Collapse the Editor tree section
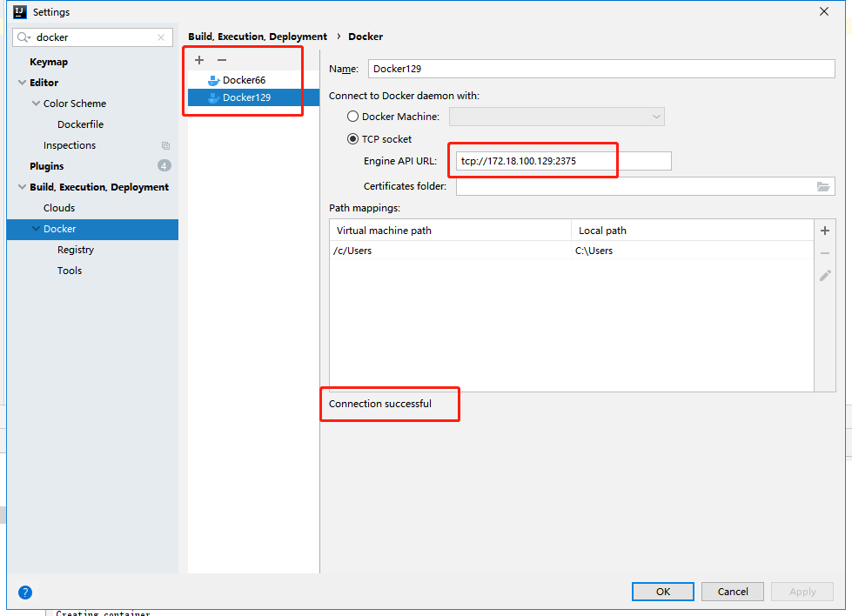The height and width of the screenshot is (616, 852). (x=23, y=83)
